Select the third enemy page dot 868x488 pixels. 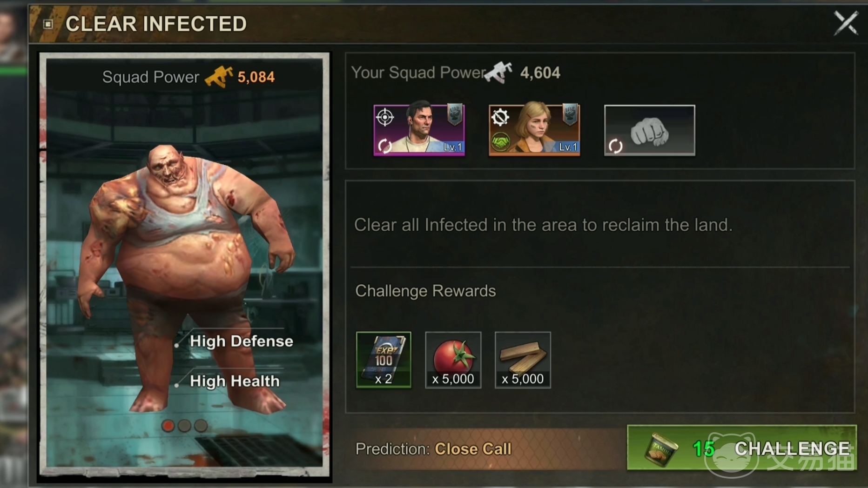click(201, 426)
